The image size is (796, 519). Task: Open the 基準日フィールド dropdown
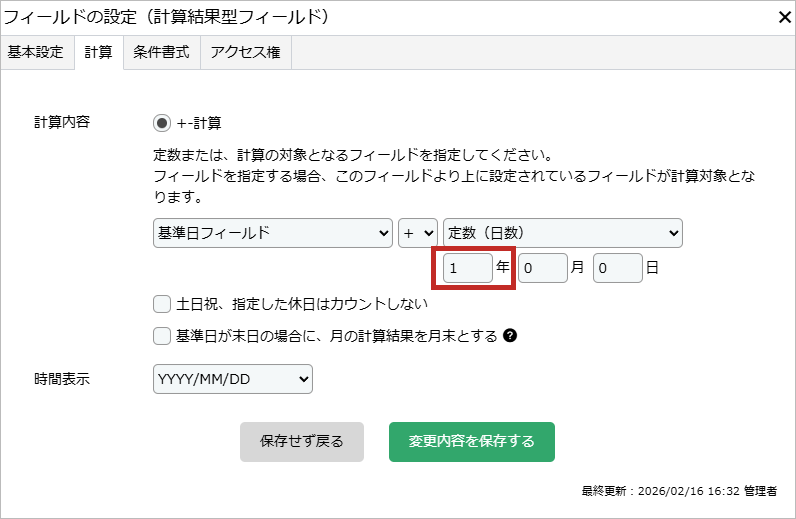click(x=273, y=233)
